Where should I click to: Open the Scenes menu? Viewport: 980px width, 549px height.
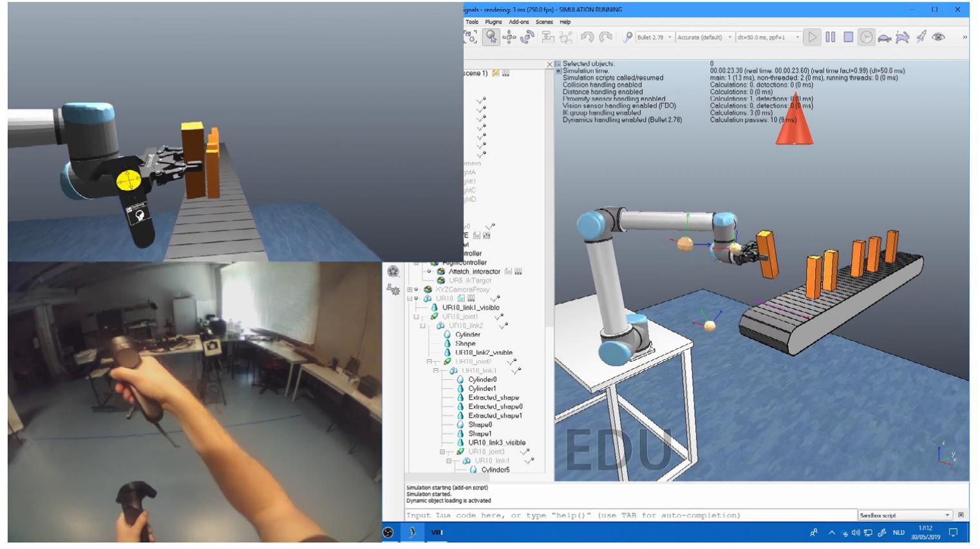(544, 22)
